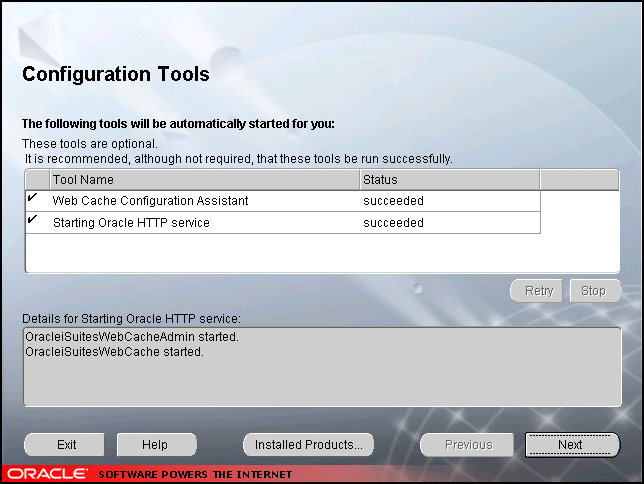The width and height of the screenshot is (644, 484).
Task: Click the Status column header
Action: click(450, 180)
